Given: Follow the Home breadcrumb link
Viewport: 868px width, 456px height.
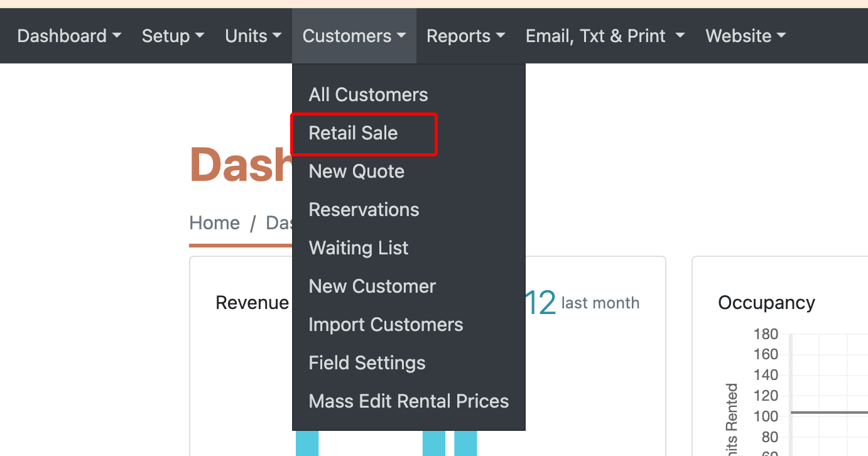Looking at the screenshot, I should pos(215,223).
